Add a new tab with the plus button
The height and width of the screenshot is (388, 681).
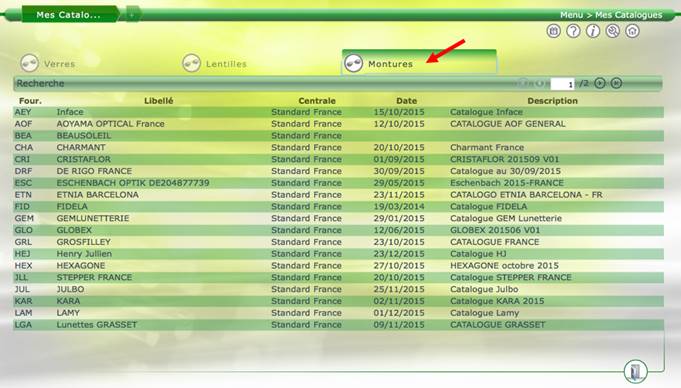[132, 15]
